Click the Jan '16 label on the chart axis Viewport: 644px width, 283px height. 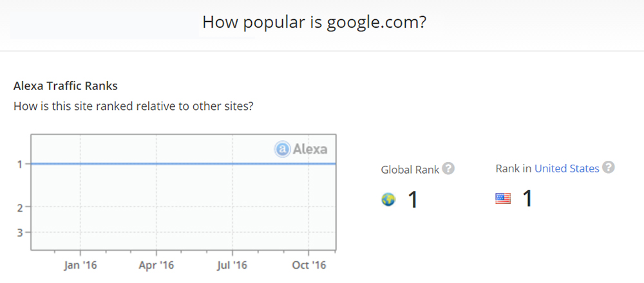tap(80, 264)
